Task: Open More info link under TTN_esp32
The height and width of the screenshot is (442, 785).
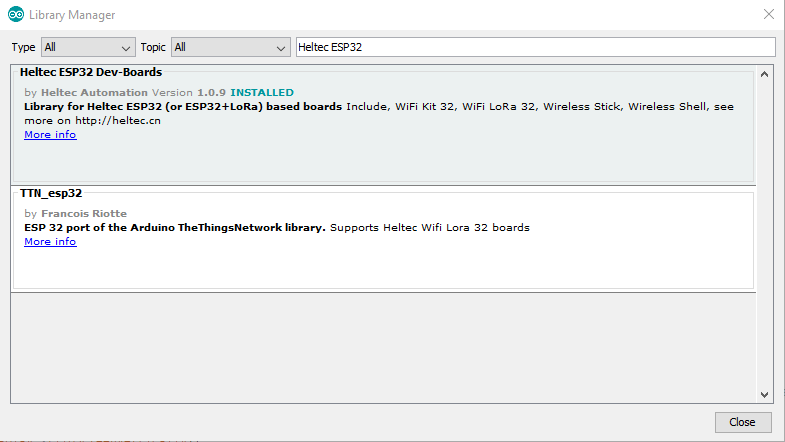Action: point(50,242)
